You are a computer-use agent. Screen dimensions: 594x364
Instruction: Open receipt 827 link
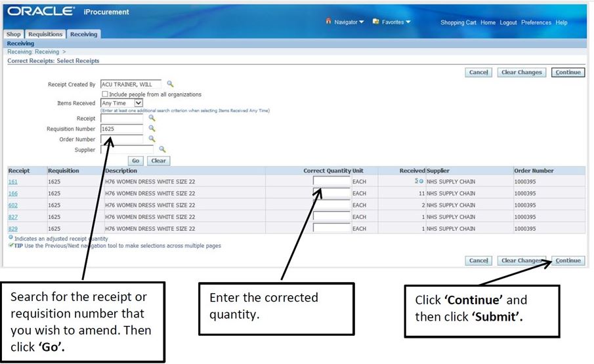(x=13, y=217)
